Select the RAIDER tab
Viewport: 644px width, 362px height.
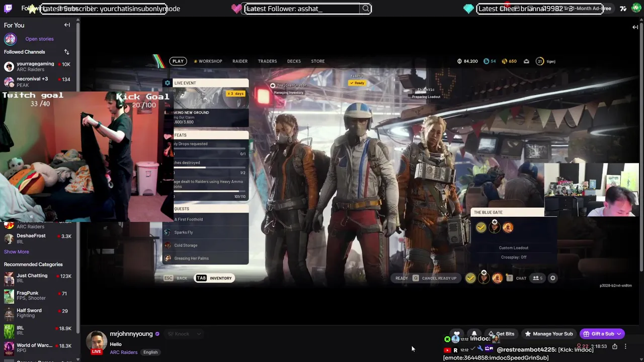(x=240, y=61)
